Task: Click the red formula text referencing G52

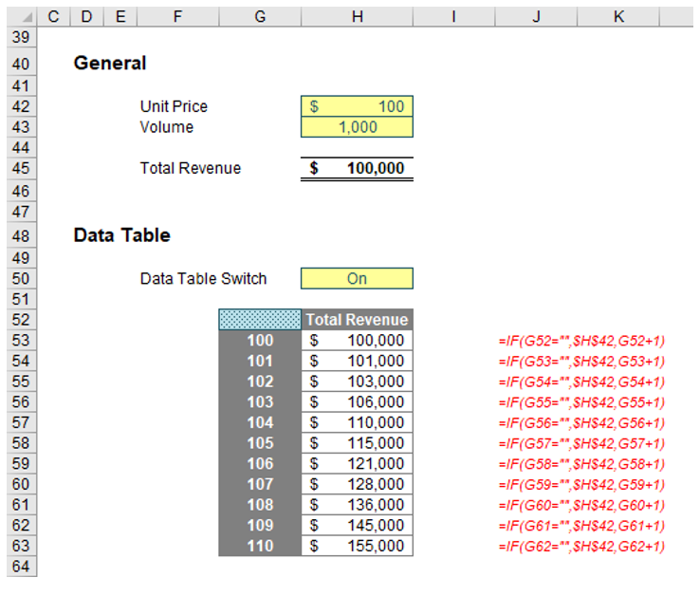Action: click(581, 341)
